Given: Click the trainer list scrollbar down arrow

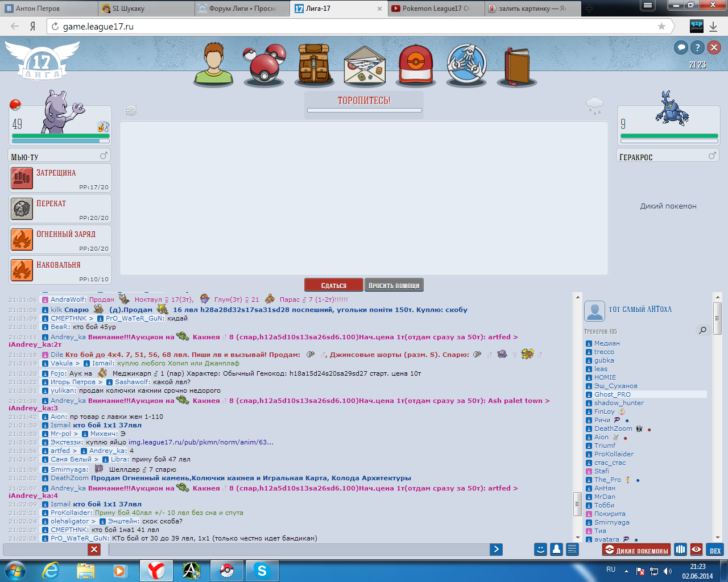Looking at the screenshot, I should click(x=717, y=538).
